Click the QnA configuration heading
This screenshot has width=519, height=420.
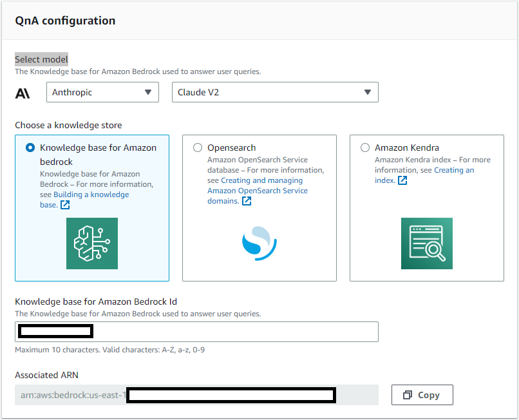click(x=65, y=21)
